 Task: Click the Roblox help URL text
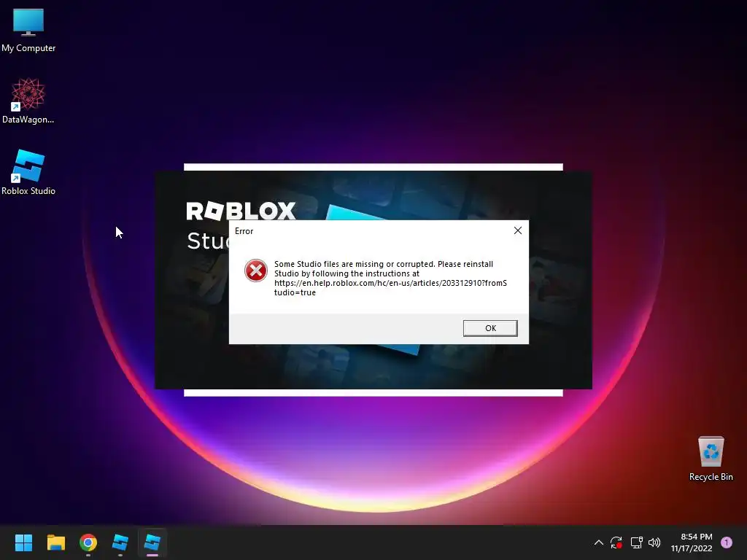pos(390,287)
